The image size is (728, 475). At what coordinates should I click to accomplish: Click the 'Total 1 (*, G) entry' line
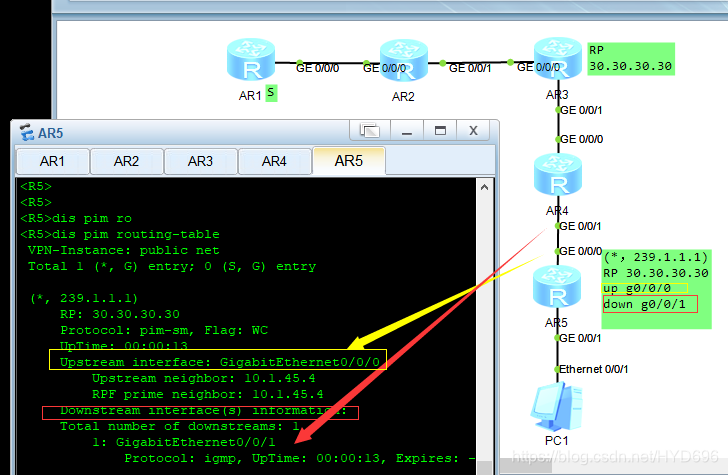(x=172, y=266)
